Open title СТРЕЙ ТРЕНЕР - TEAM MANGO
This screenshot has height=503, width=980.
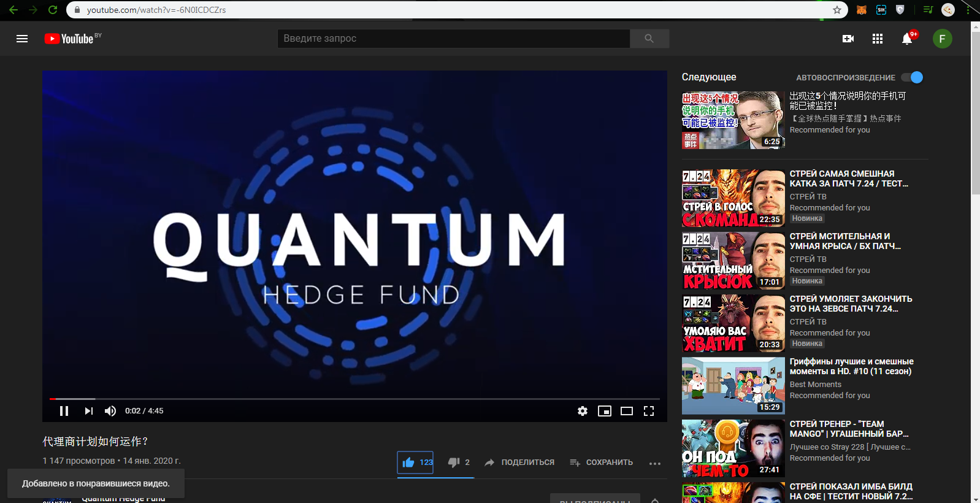[x=849, y=429]
